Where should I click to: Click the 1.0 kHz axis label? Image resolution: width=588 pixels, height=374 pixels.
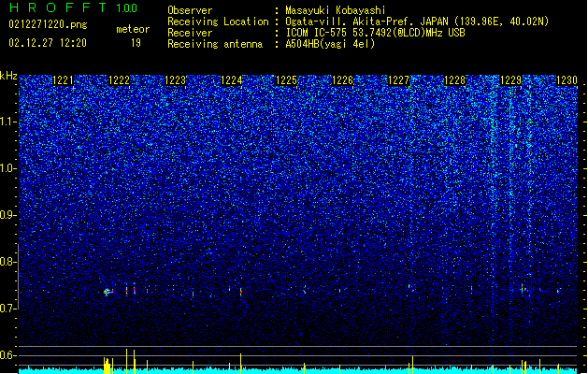(8, 168)
